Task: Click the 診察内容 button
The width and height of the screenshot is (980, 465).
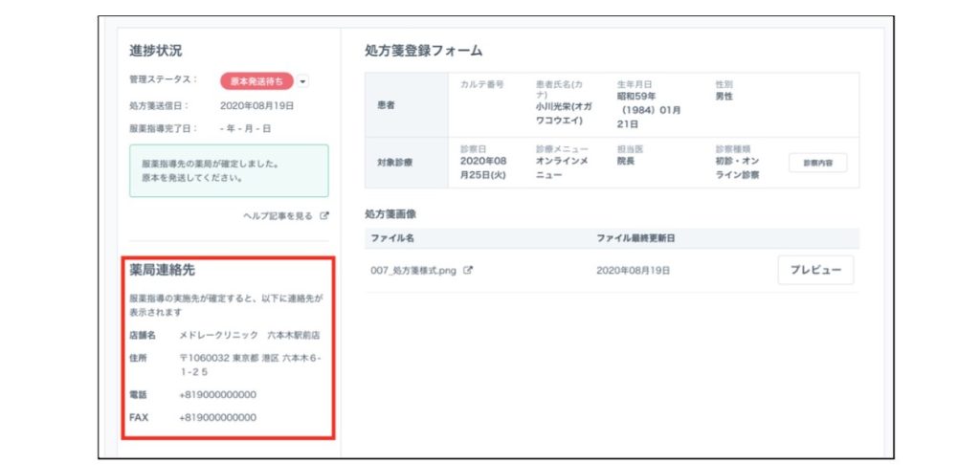Action: point(817,163)
